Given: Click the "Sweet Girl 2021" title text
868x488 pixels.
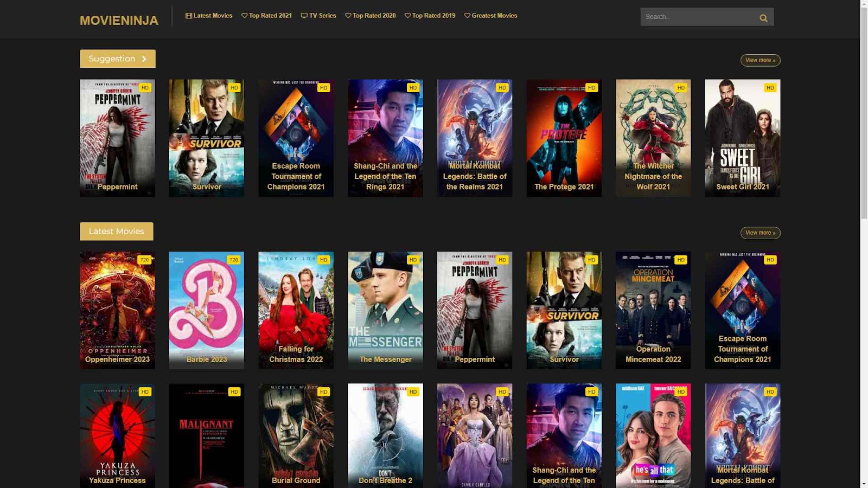Looking at the screenshot, I should point(743,187).
